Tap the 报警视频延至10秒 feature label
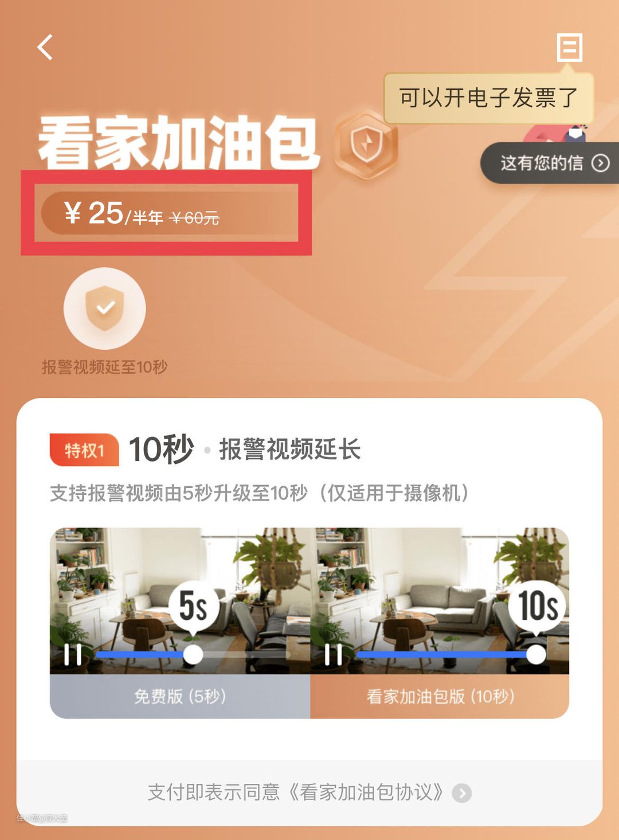Image resolution: width=619 pixels, height=840 pixels. tap(105, 367)
